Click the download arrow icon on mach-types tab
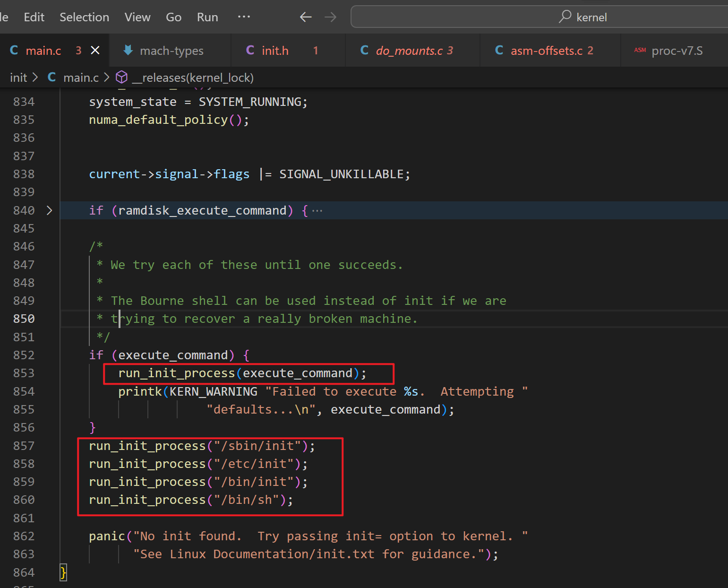The height and width of the screenshot is (588, 728). tap(128, 50)
